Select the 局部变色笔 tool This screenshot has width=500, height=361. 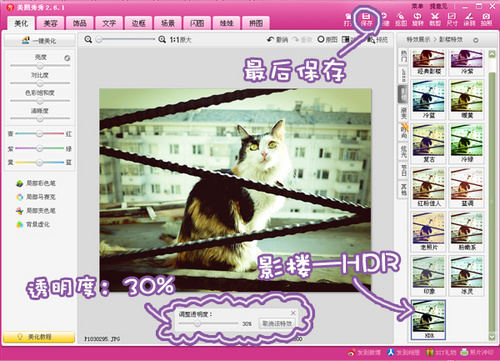click(x=36, y=211)
